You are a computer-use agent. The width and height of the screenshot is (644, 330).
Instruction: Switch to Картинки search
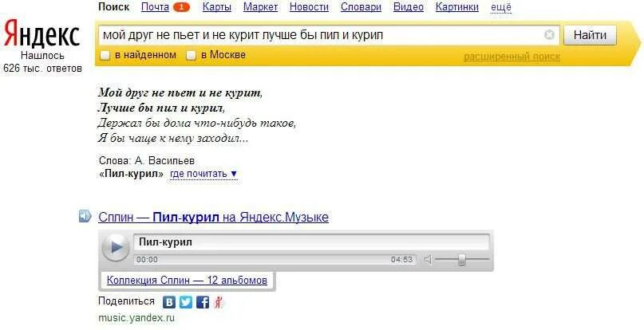[x=457, y=7]
